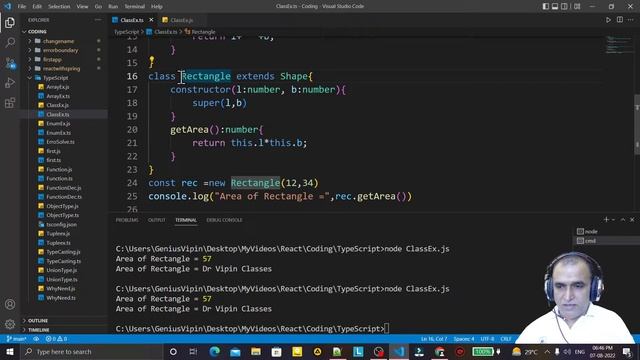Click the Rectangle breadcrumb symbol
640x360 pixels.
[x=203, y=32]
